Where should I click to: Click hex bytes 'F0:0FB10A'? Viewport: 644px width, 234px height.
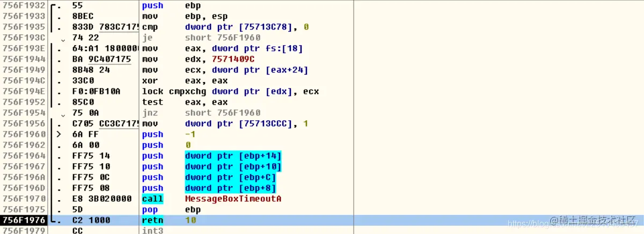[96, 91]
